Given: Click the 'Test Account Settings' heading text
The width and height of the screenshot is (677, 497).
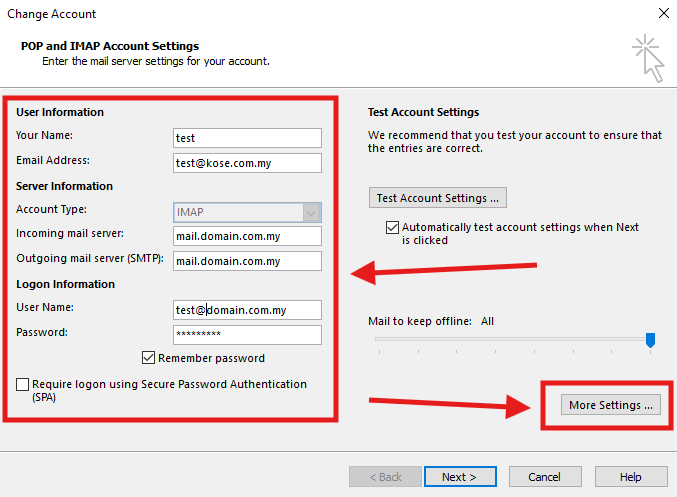Looking at the screenshot, I should click(x=424, y=112).
